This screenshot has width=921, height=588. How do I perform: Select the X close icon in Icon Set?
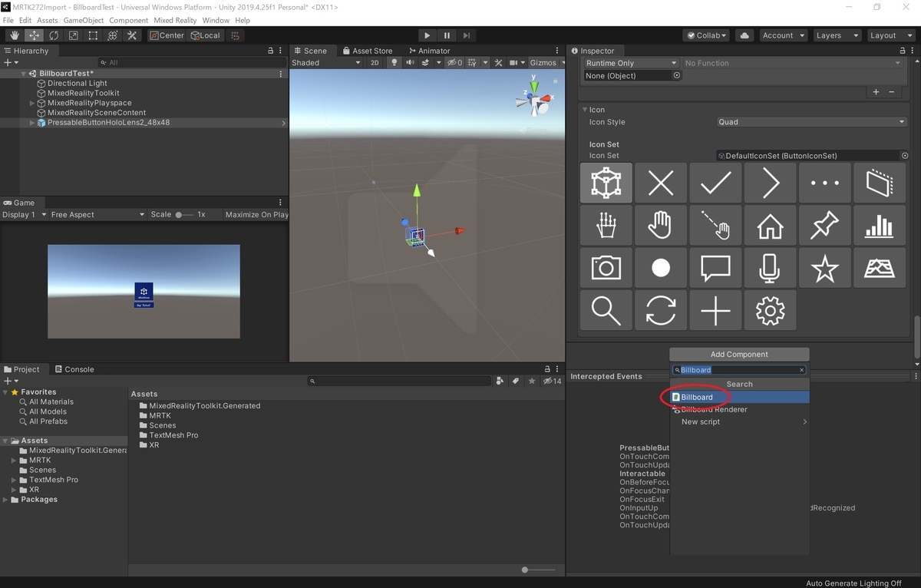tap(661, 183)
